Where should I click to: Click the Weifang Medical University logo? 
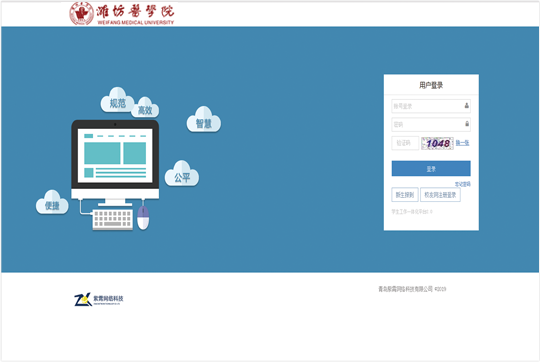pos(122,14)
